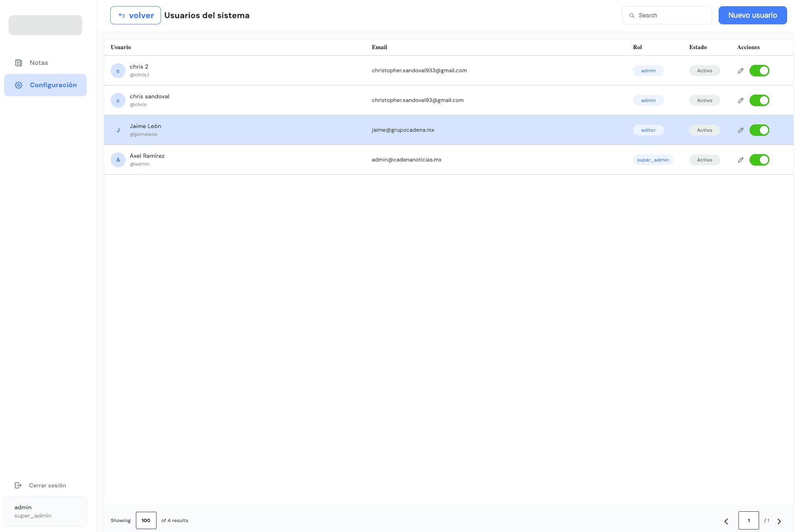795x532 pixels.
Task: Click the edit pencil for Axel Ramírez
Action: pyautogui.click(x=740, y=160)
